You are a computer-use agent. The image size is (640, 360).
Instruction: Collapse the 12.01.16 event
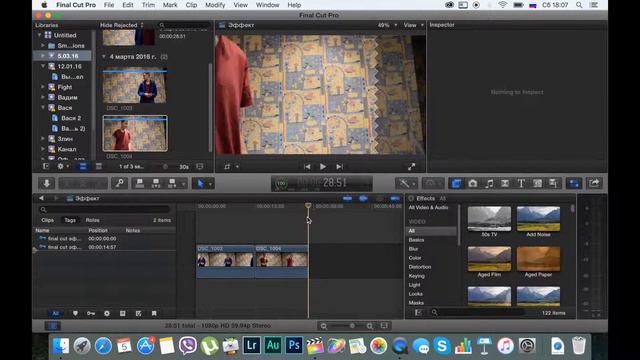click(43, 66)
